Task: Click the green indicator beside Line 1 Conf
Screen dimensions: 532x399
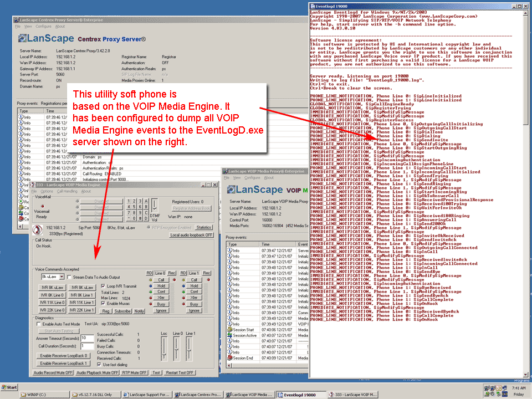Action: click(183, 292)
